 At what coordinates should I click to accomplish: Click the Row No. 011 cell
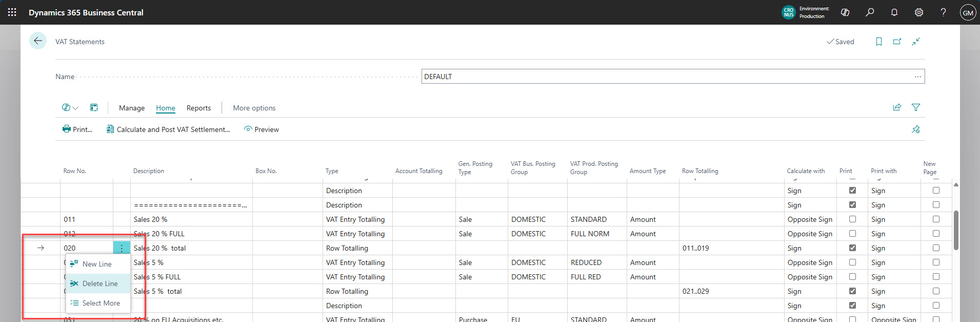(x=87, y=219)
